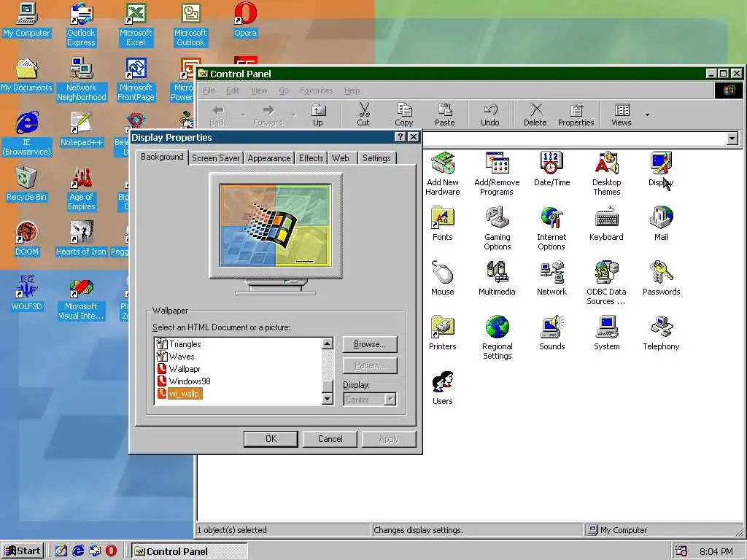Open the File menu
This screenshot has height=560, width=747.
coord(209,90)
